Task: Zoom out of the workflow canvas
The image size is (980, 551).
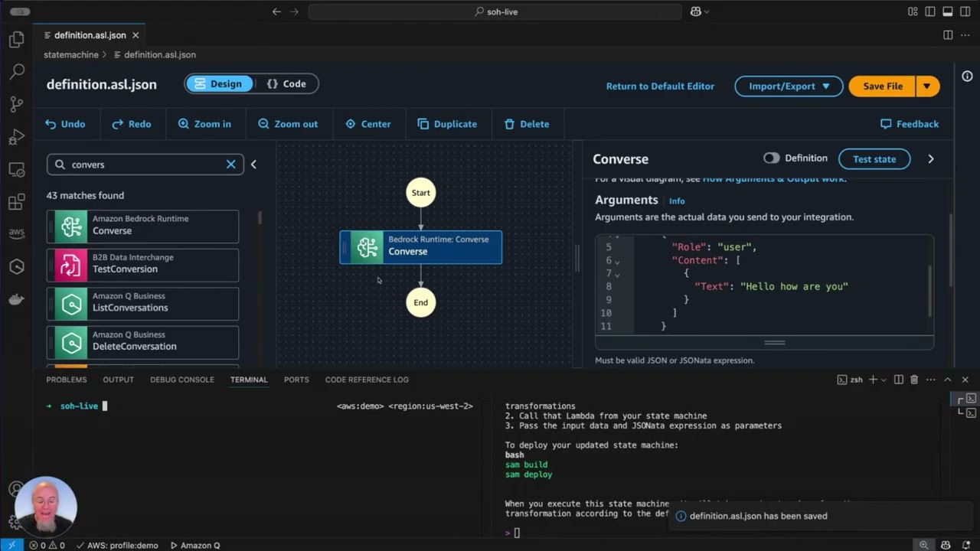Action: 288,124
